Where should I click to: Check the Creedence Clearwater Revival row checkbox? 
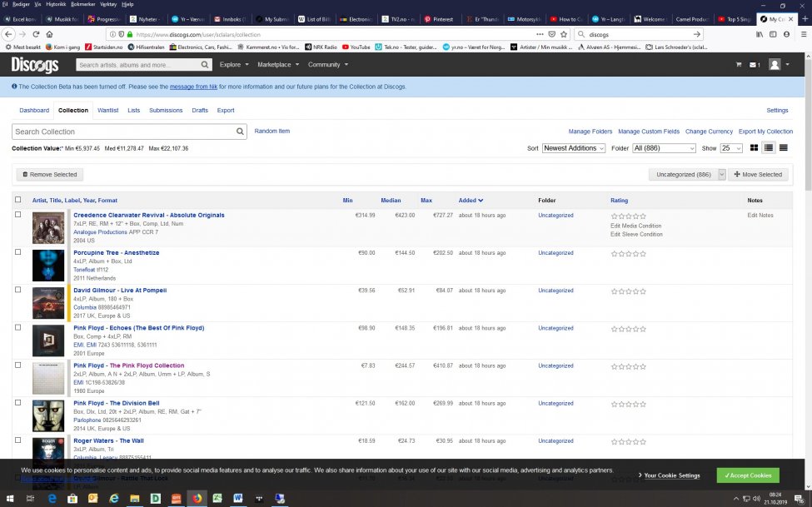tap(18, 215)
